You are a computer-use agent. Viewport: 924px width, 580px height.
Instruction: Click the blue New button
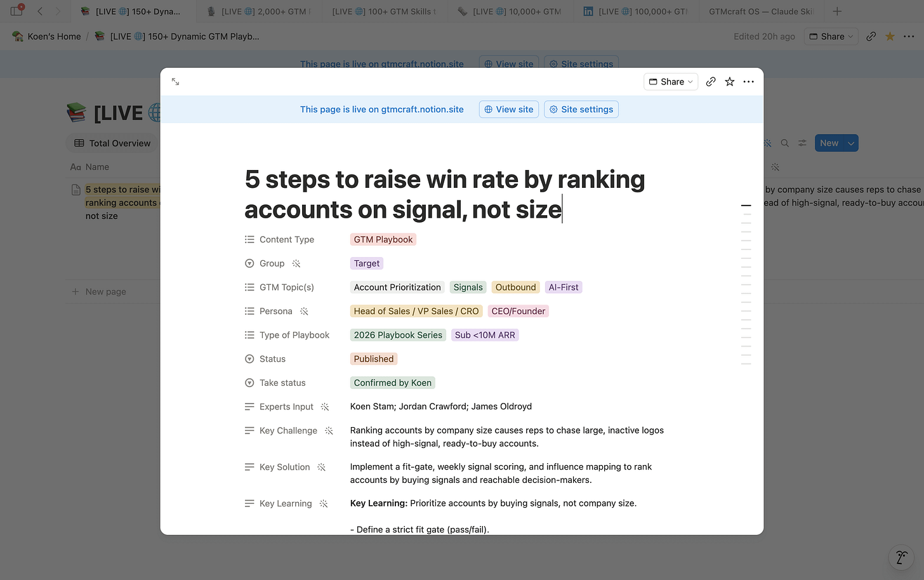click(x=829, y=143)
